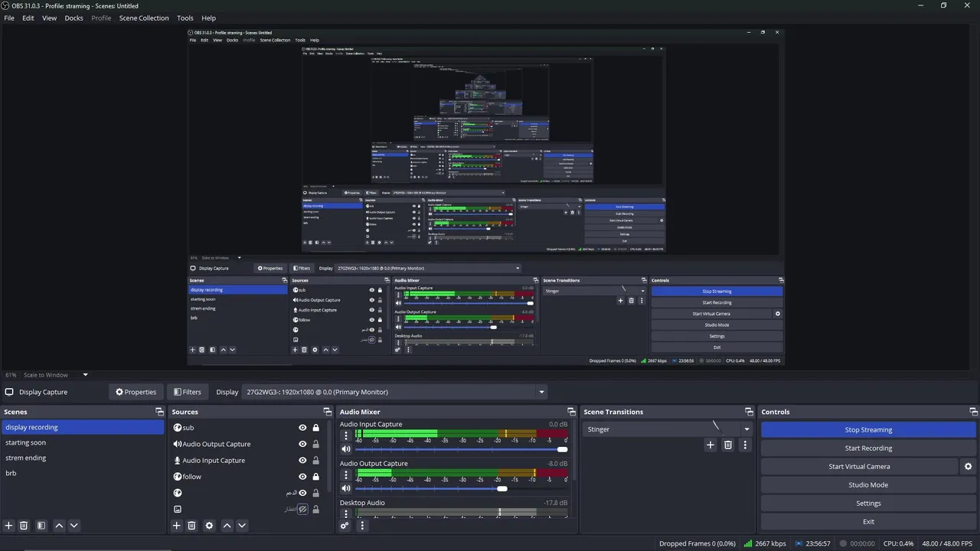Select the strem ending scene
The width and height of the screenshot is (980, 551).
click(83, 458)
